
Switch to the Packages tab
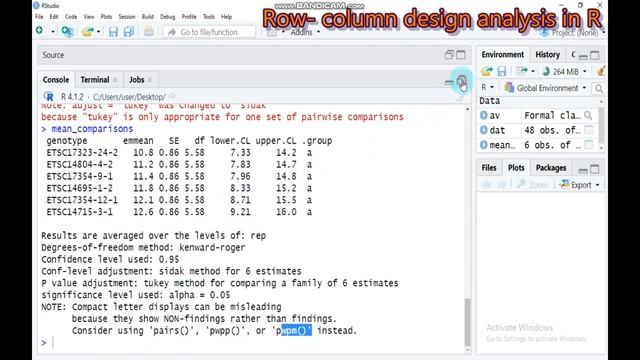pos(551,168)
